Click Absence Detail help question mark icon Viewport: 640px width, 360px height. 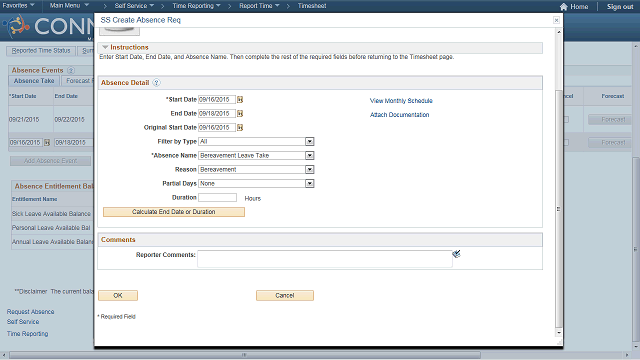click(156, 82)
